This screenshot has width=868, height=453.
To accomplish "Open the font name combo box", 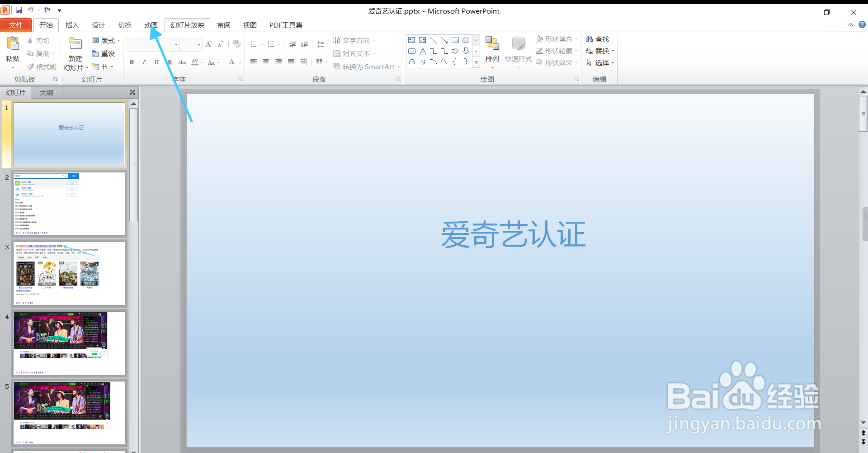I will click(153, 45).
